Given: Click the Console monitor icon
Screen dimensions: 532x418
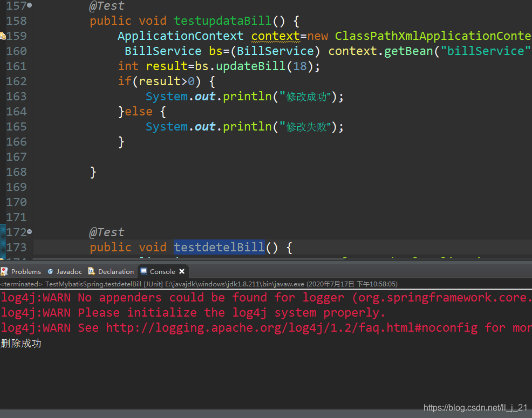Looking at the screenshot, I should [144, 271].
